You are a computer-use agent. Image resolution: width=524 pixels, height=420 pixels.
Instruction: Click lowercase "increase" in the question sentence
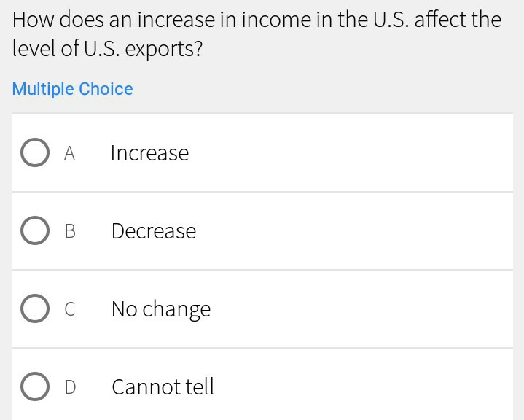[x=179, y=20]
